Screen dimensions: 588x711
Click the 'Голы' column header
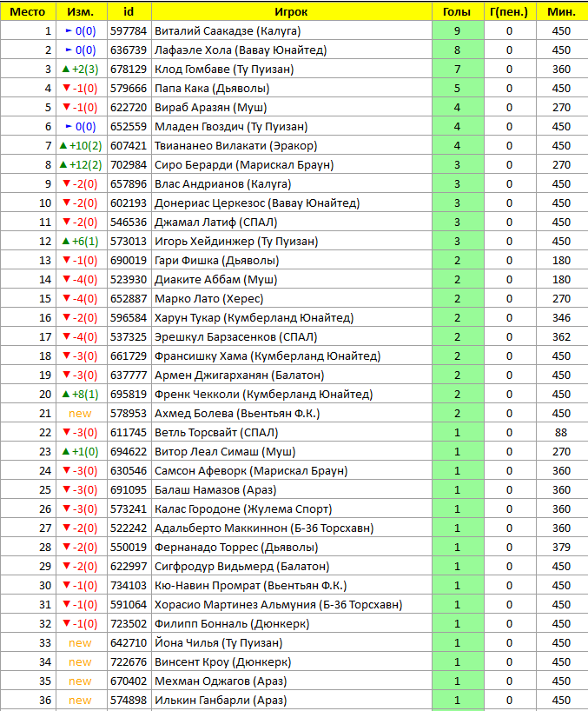[x=458, y=12]
